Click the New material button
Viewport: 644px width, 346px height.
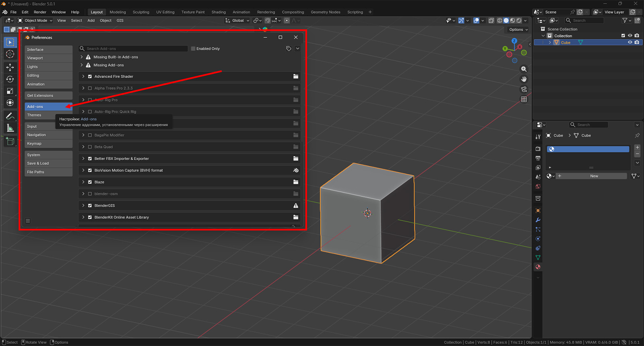point(594,176)
